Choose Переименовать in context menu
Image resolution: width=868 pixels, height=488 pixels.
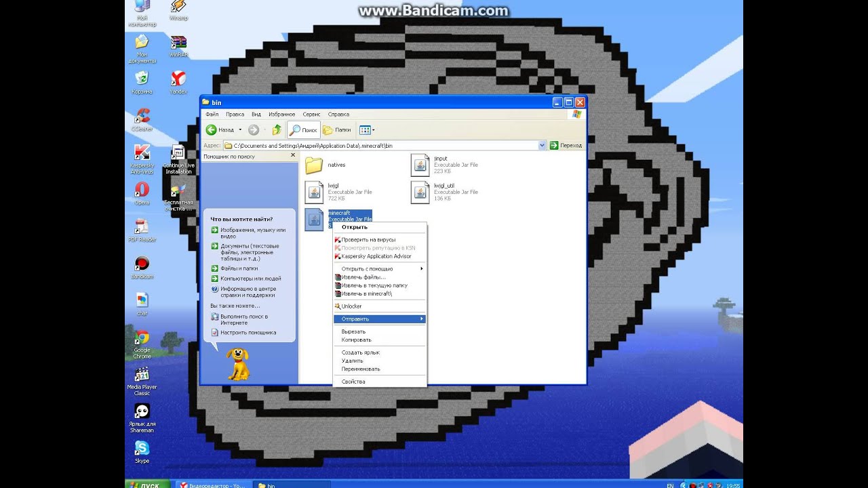380,369
